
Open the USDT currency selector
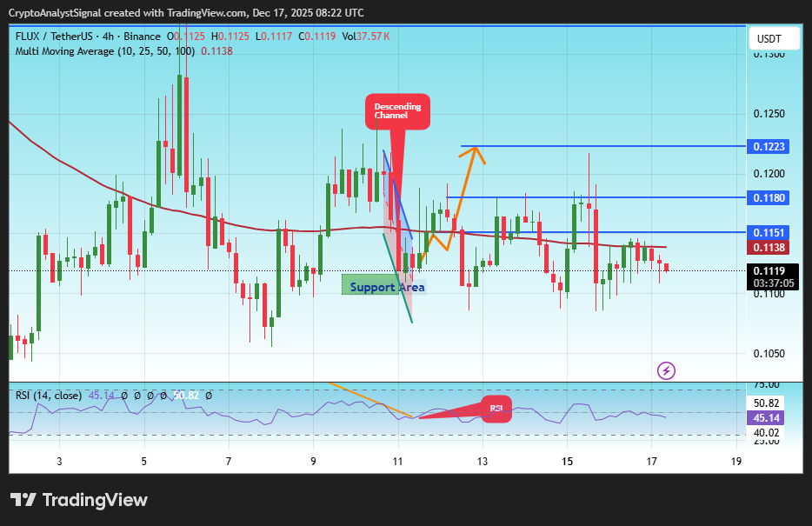pyautogui.click(x=769, y=39)
